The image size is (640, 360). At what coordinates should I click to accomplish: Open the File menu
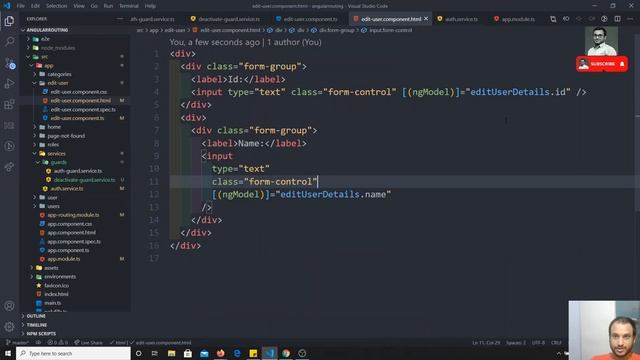coord(21,6)
